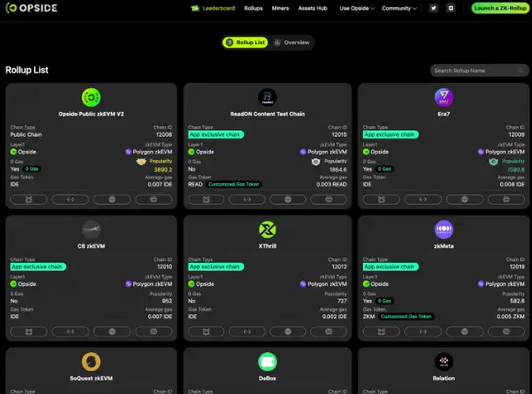Click the 0 Gas badge on zkMeta

coord(384,301)
